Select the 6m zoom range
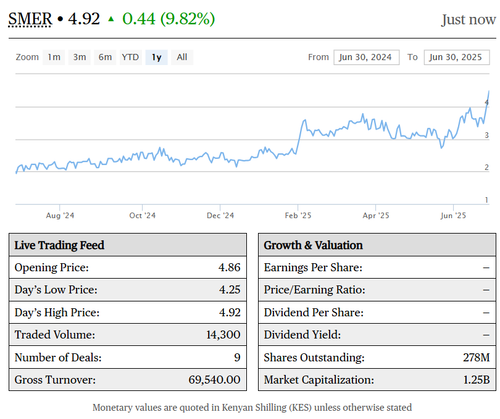The image size is (500, 419). click(x=105, y=57)
